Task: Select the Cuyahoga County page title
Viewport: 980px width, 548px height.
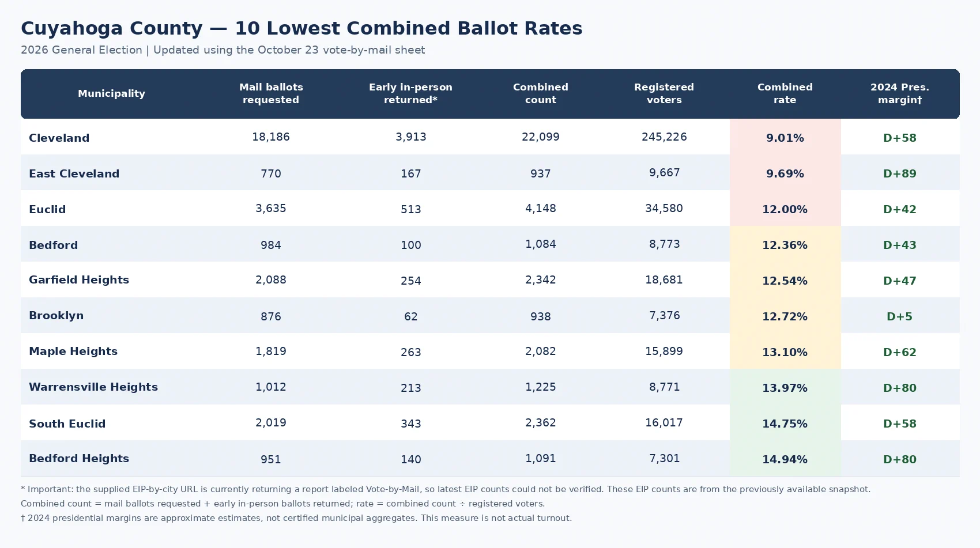Action: (301, 28)
